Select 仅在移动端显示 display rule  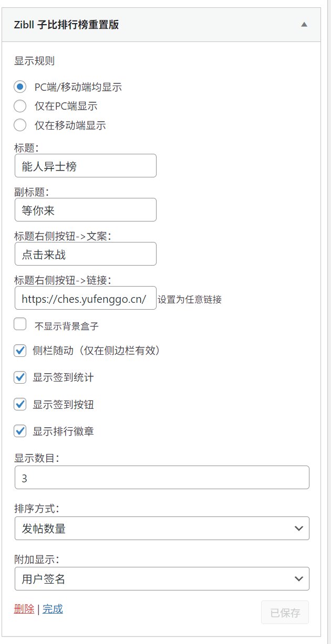coord(19,125)
